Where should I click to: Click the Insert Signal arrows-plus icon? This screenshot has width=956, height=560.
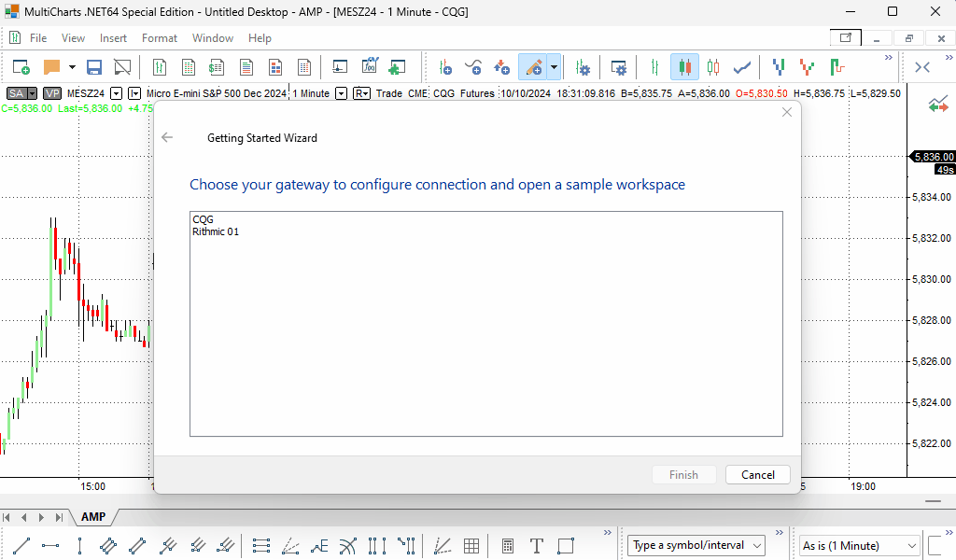[x=501, y=67]
